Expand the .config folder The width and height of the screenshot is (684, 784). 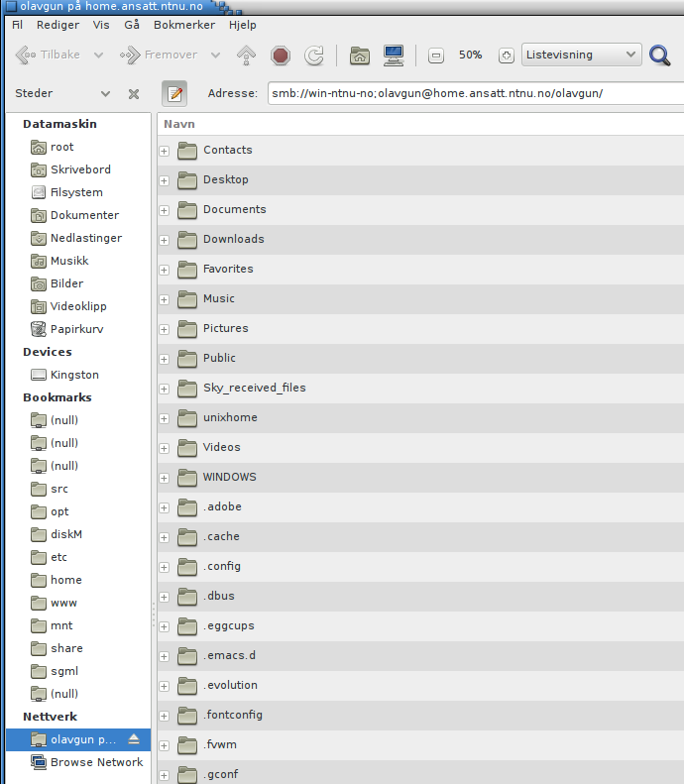point(164,567)
